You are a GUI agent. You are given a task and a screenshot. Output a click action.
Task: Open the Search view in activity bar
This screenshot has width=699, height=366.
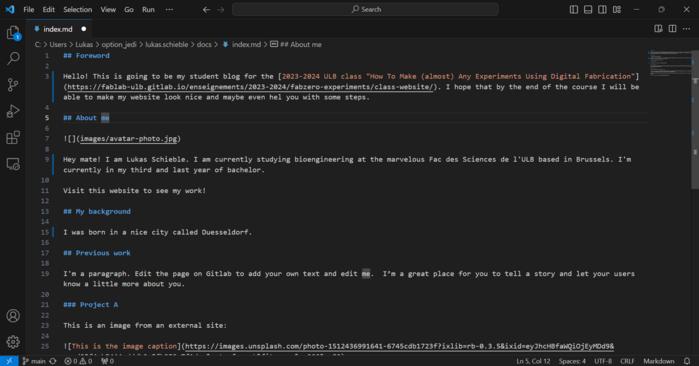coord(13,58)
